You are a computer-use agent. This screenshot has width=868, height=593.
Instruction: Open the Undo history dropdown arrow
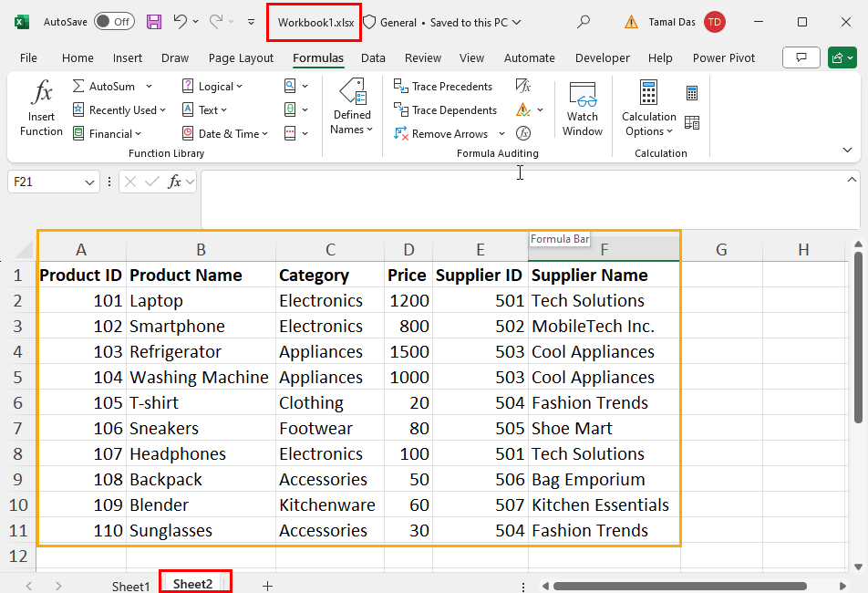[195, 22]
